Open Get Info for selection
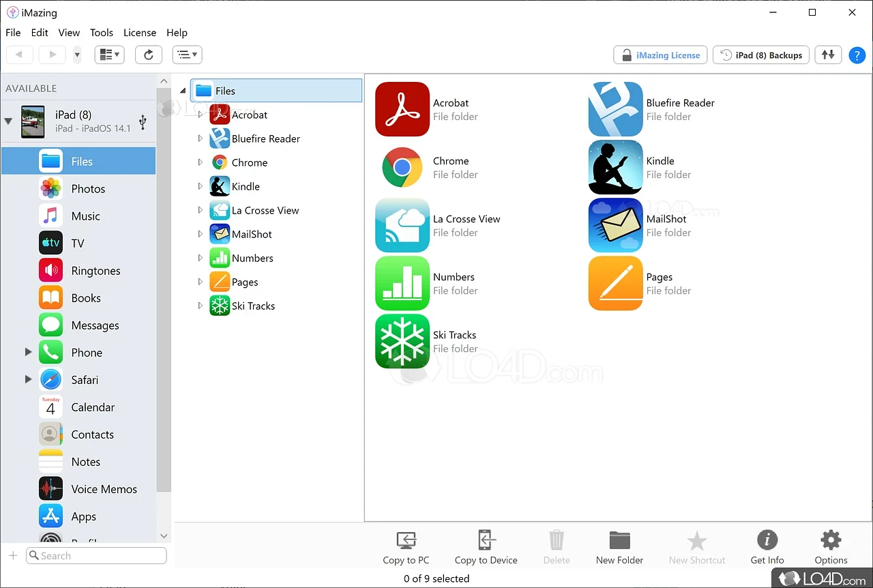Screen dimensions: 873x588 [x=767, y=548]
